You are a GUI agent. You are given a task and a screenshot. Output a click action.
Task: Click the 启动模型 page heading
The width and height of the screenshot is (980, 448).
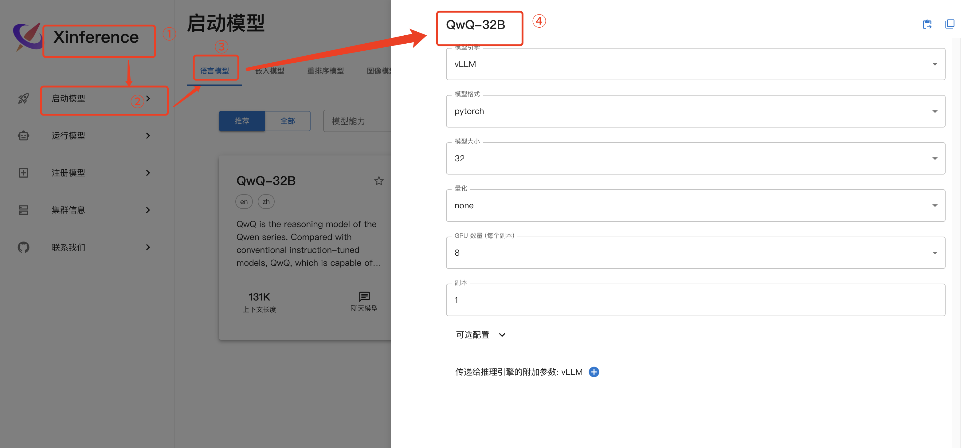click(225, 23)
